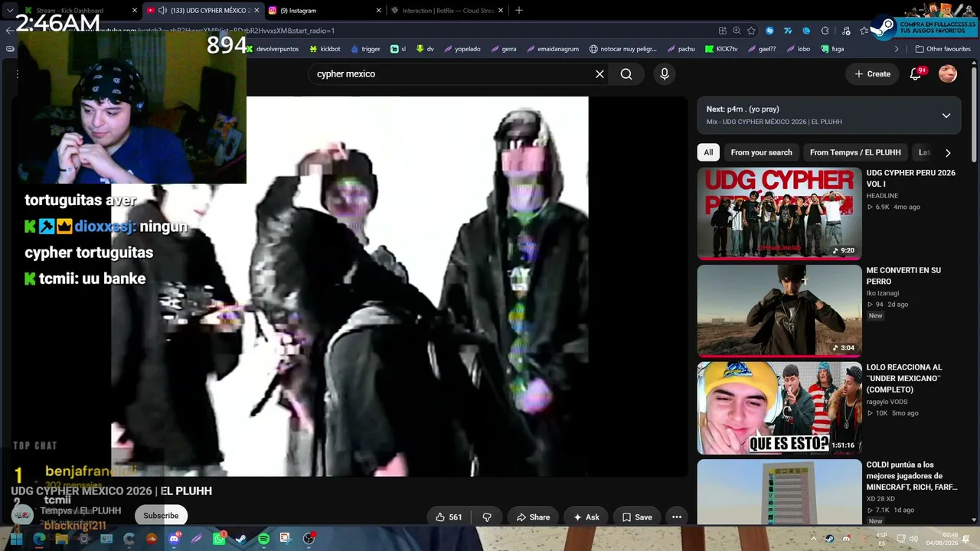Open OBS Studio from the taskbar

coord(309,539)
